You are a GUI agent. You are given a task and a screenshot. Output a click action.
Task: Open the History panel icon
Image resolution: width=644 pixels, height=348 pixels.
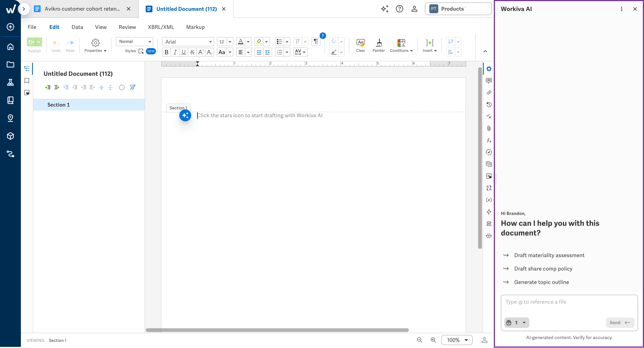tap(489, 105)
